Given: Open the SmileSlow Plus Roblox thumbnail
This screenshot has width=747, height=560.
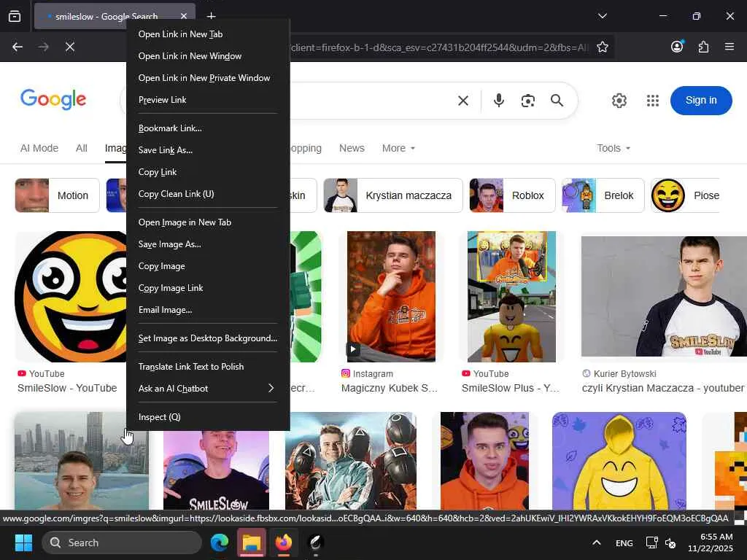Looking at the screenshot, I should 511,297.
